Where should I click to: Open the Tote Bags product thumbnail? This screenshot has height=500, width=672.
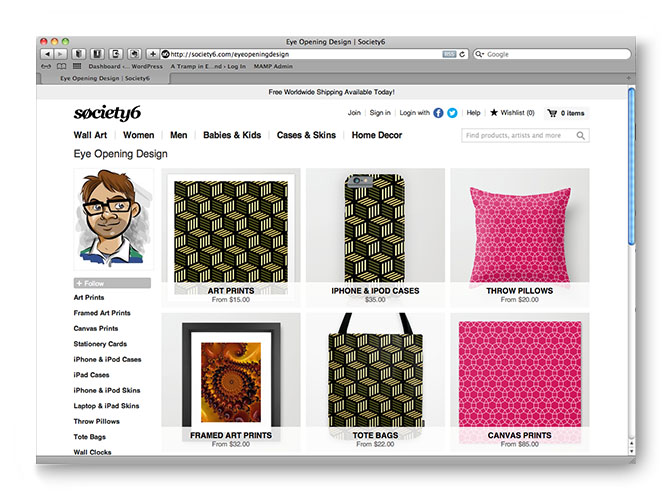tap(375, 381)
